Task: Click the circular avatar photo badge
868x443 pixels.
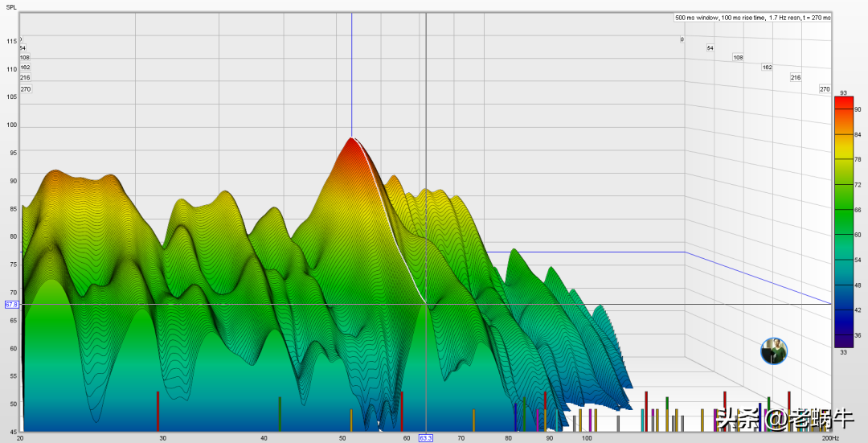Action: [774, 351]
